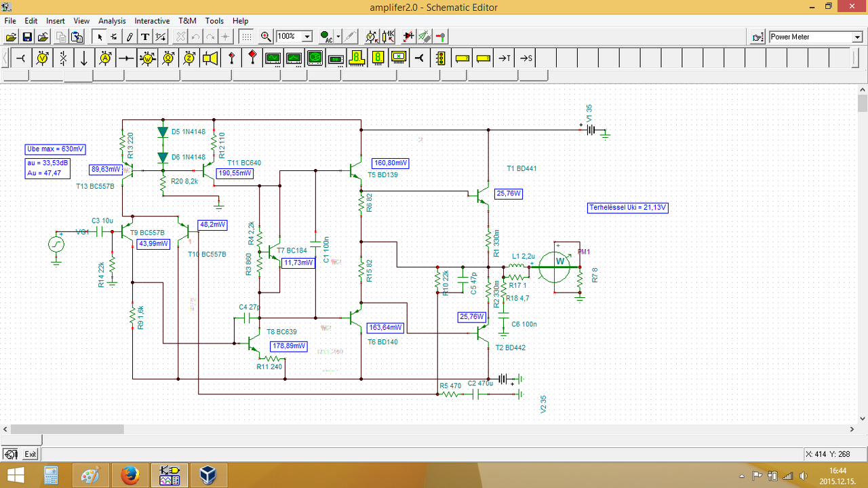The image size is (868, 488).
Task: Select the Text tool (T) icon
Action: pyautogui.click(x=145, y=37)
